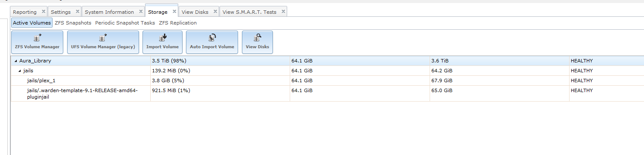Open Periodic Snapshot Tasks

pyautogui.click(x=125, y=23)
